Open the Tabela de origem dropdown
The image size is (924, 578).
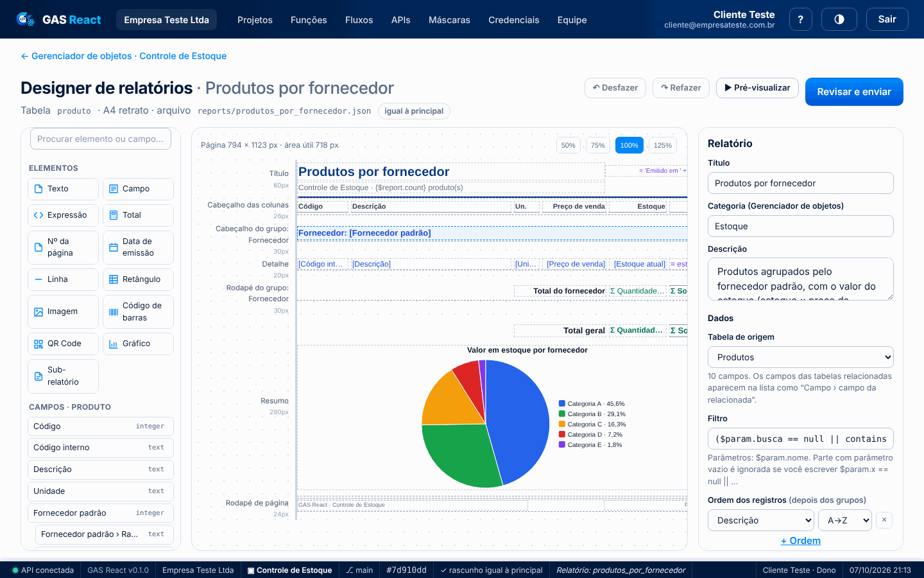pyautogui.click(x=800, y=357)
